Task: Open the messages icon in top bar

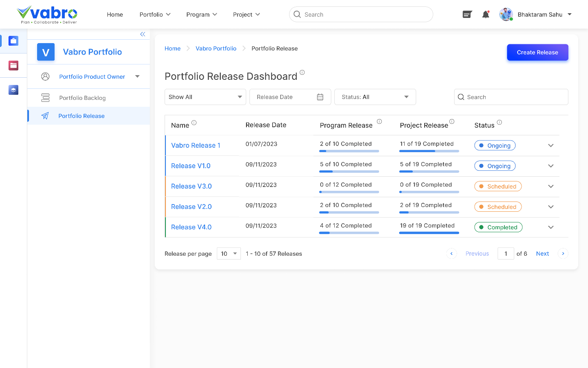Action: (x=467, y=15)
